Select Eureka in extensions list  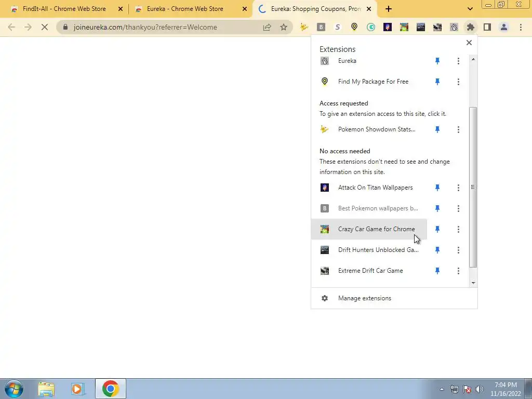click(369, 61)
